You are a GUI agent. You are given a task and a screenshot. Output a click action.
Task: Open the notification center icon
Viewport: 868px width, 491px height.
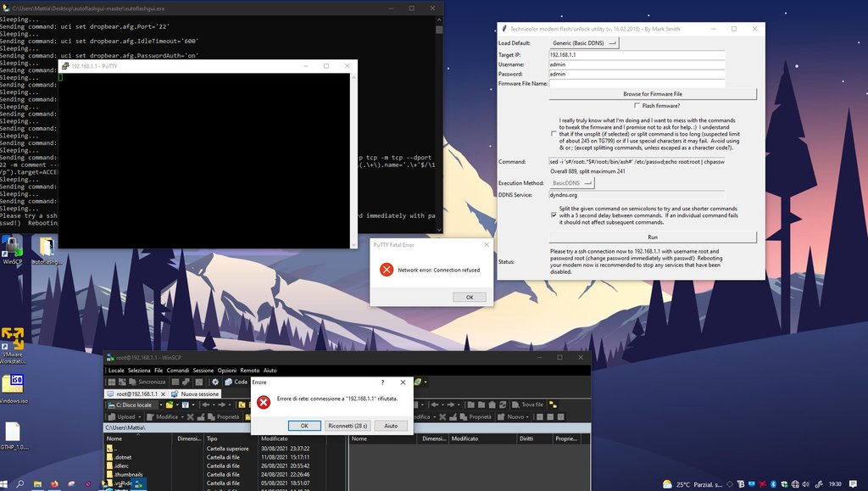[853, 484]
